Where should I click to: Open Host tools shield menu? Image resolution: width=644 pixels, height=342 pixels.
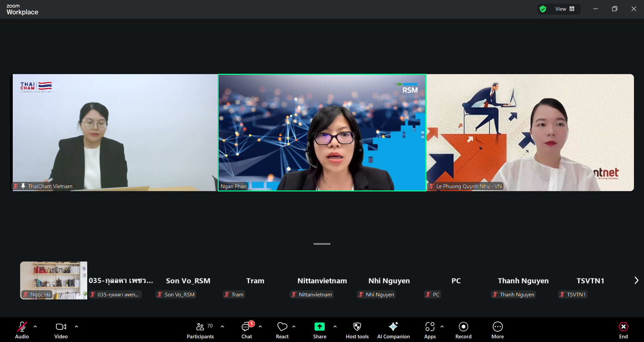click(357, 330)
